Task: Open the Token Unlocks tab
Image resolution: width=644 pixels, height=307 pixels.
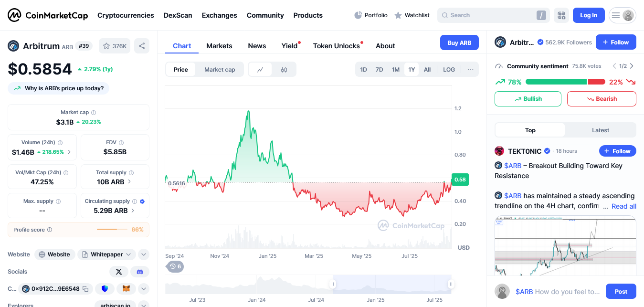Action: pyautogui.click(x=337, y=46)
